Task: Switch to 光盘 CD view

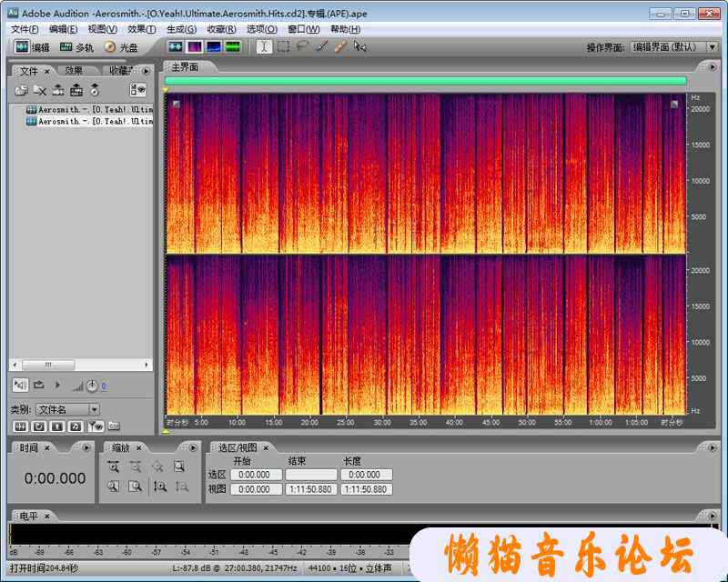Action: tap(121, 47)
